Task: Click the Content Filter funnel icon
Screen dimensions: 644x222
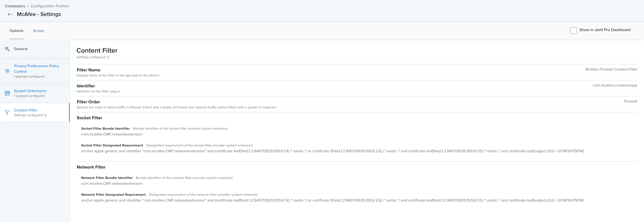Action: tap(7, 113)
